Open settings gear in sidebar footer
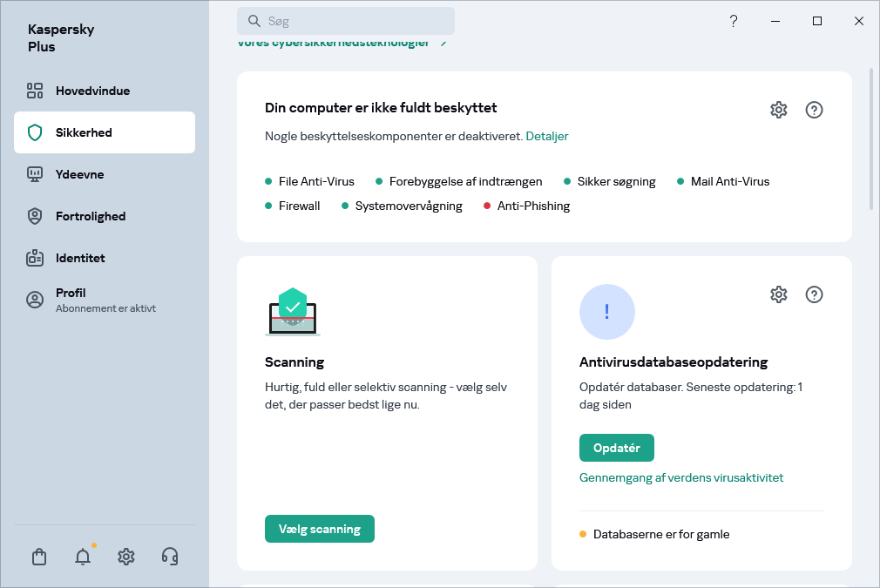 tap(126, 557)
